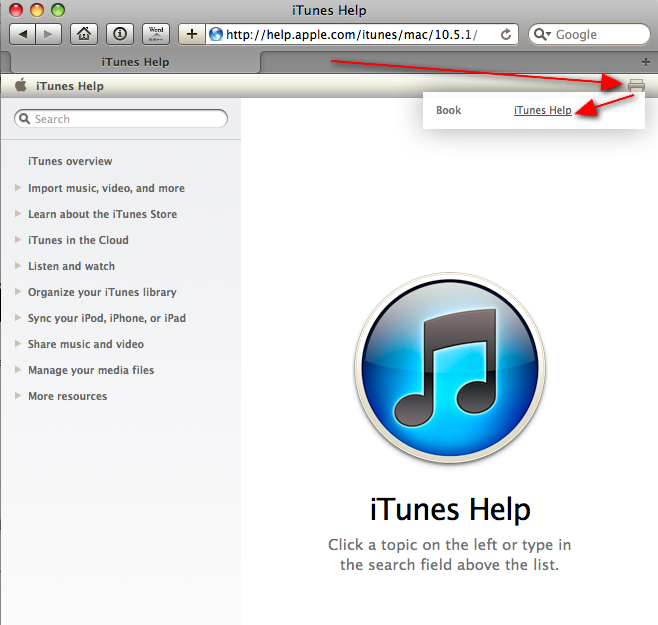
Task: Open Sync your iPod, iPhone, or iPad label
Action: (107, 318)
